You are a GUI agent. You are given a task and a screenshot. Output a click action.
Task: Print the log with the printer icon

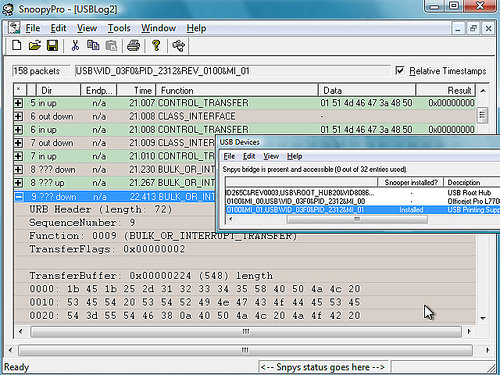[x=133, y=45]
